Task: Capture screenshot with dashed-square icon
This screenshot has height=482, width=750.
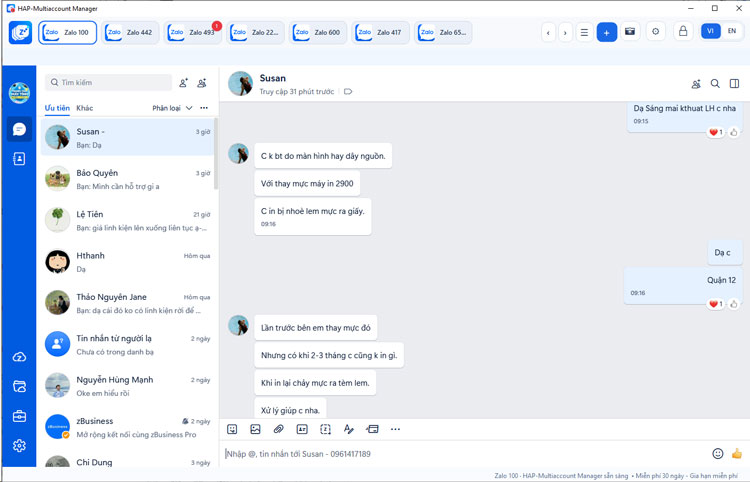Action: point(325,429)
